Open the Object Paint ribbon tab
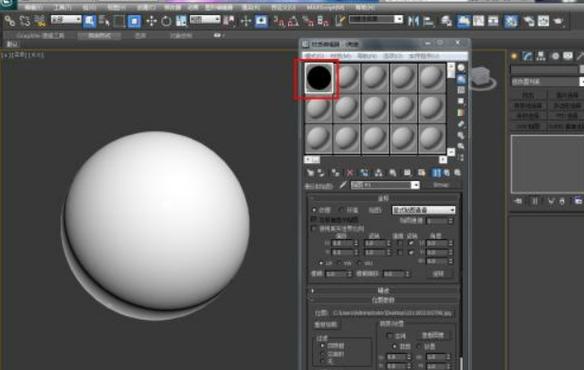Viewport: 584px width, 370px height. pos(181,36)
